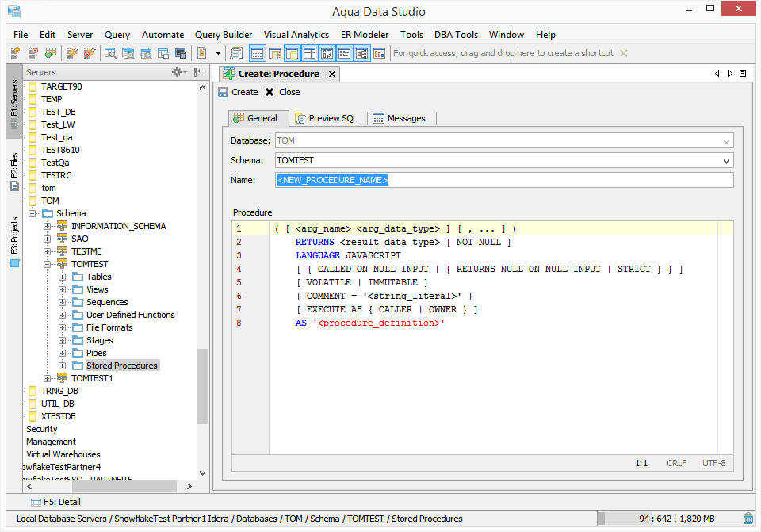
Task: Expand the INFORMATION_SCHEMA node
Action: tap(48, 226)
